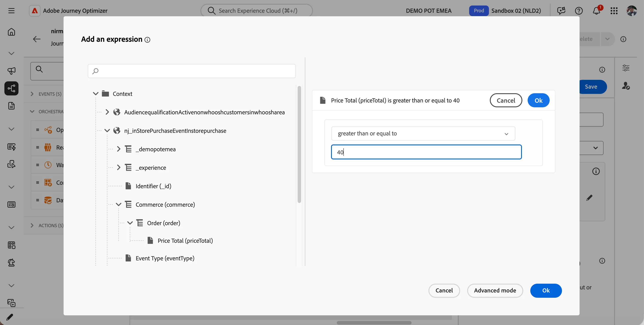Open the notifications bell icon
This screenshot has height=325, width=644.
[x=596, y=11]
